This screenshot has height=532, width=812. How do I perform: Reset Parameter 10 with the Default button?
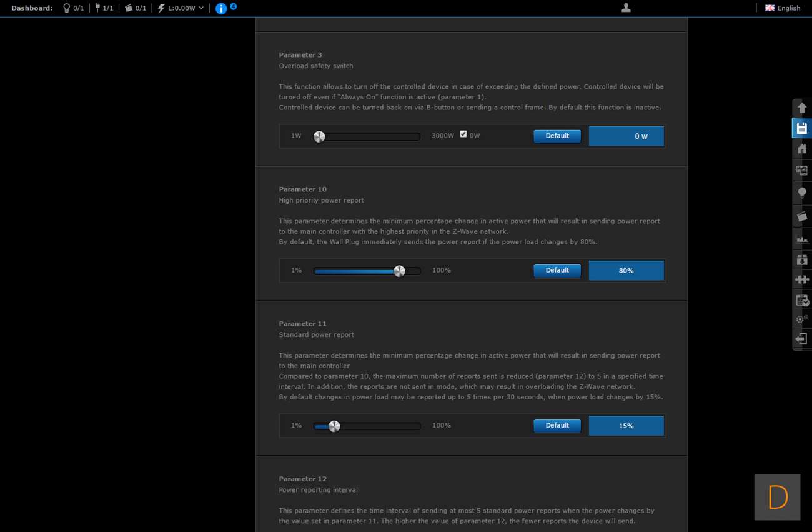(x=557, y=271)
